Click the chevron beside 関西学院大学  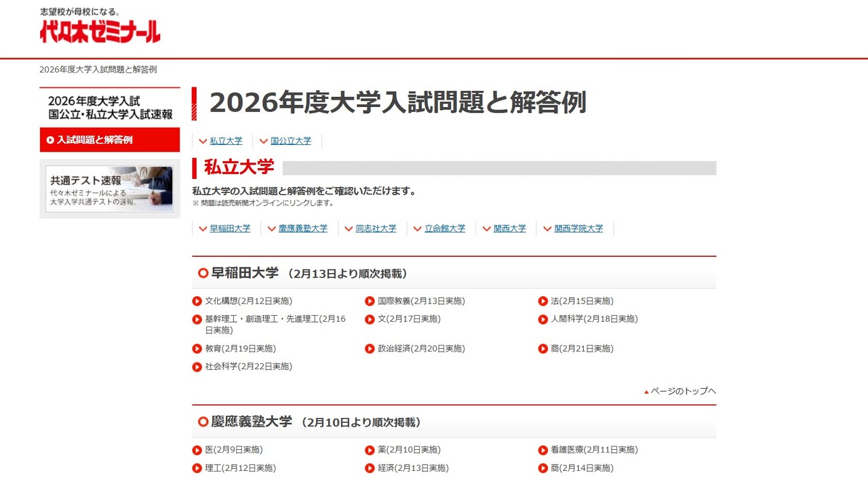point(547,228)
